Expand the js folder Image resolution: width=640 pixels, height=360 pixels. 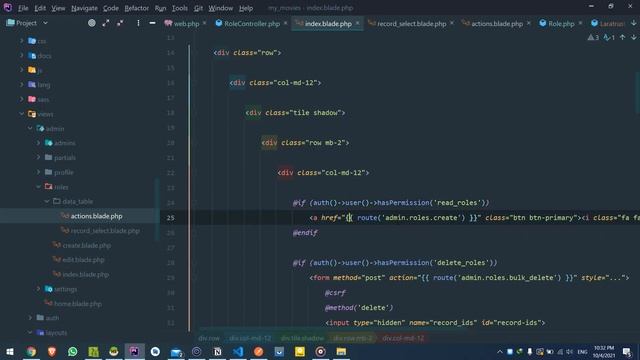(x=22, y=70)
